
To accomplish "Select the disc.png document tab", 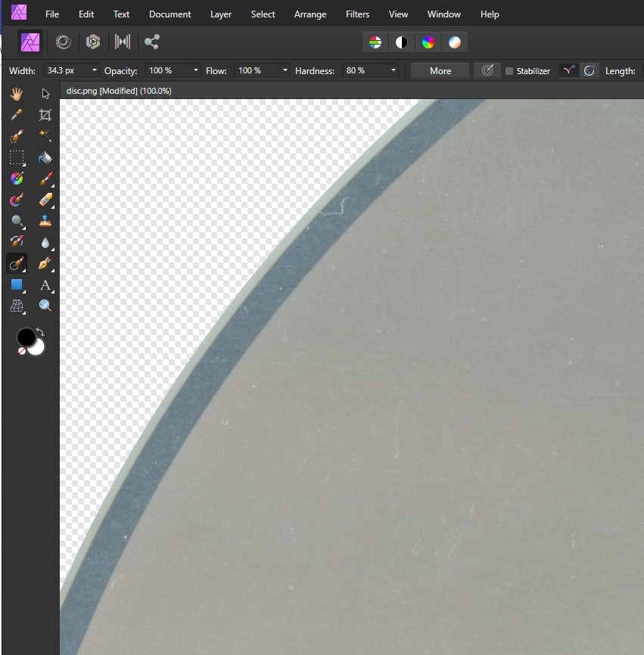I will tap(119, 91).
